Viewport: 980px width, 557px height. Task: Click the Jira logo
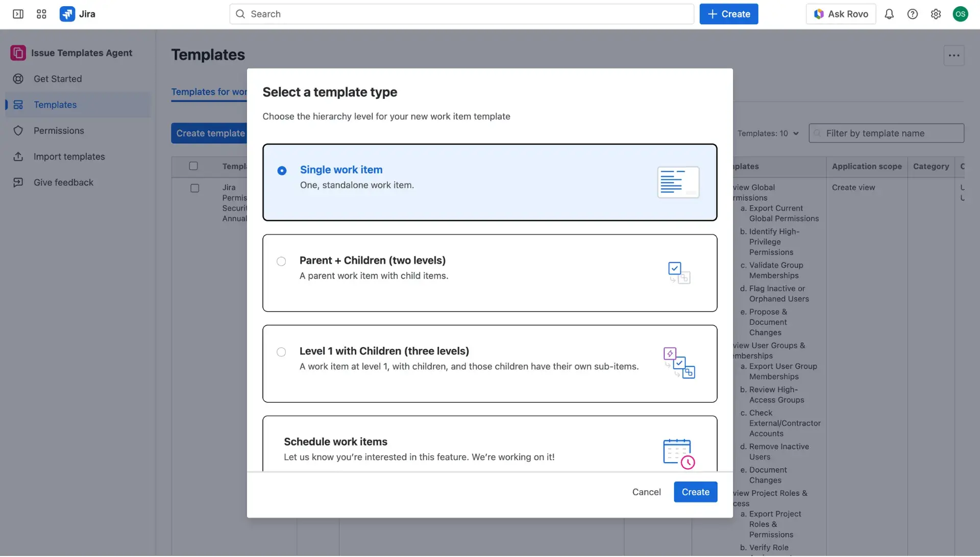click(x=67, y=14)
